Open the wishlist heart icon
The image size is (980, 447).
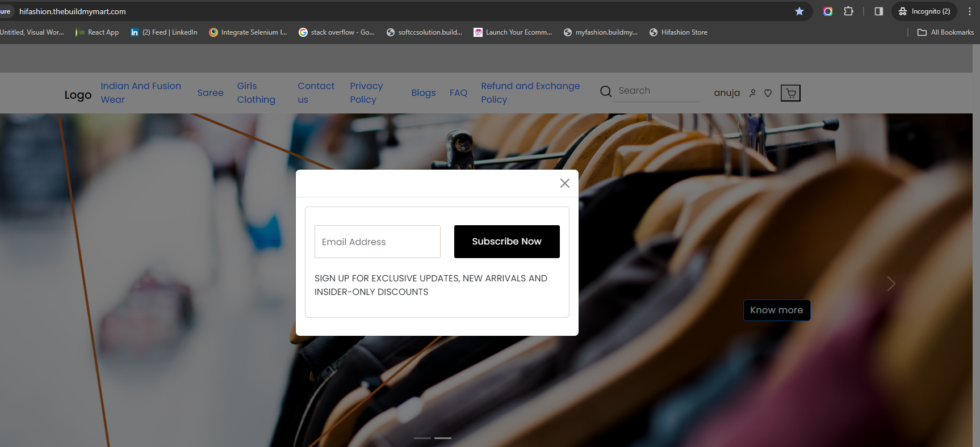pos(768,93)
